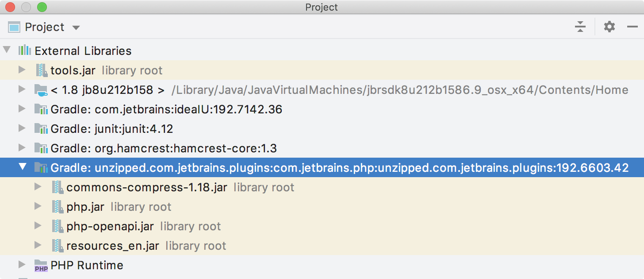This screenshot has width=644, height=279.
Task: Collapse the External Libraries tree
Action: pos(7,50)
